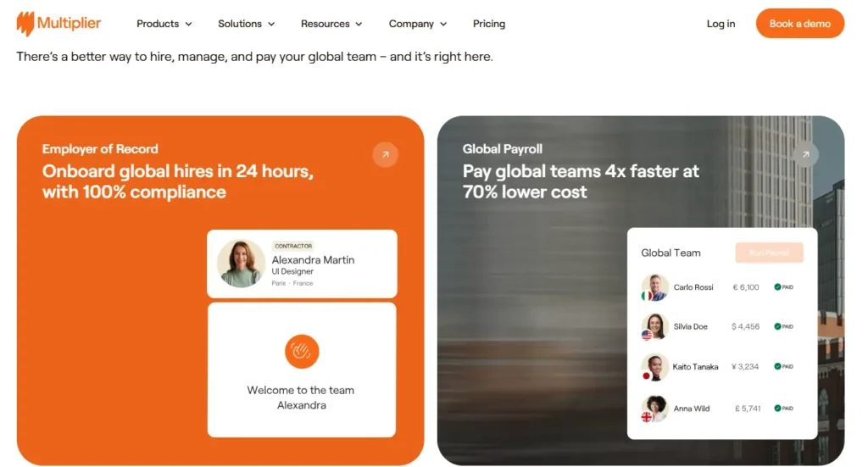
Task: Click the Multiplier logo
Action: [58, 24]
